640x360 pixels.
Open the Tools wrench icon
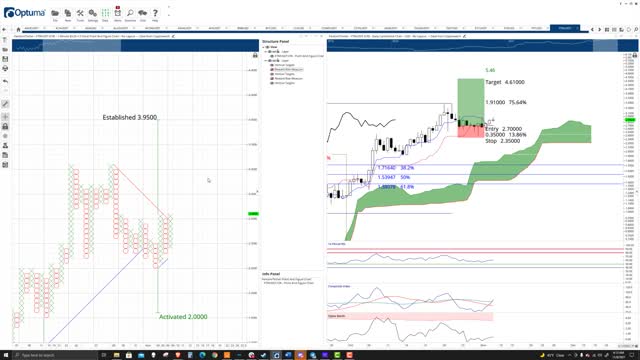pos(80,13)
